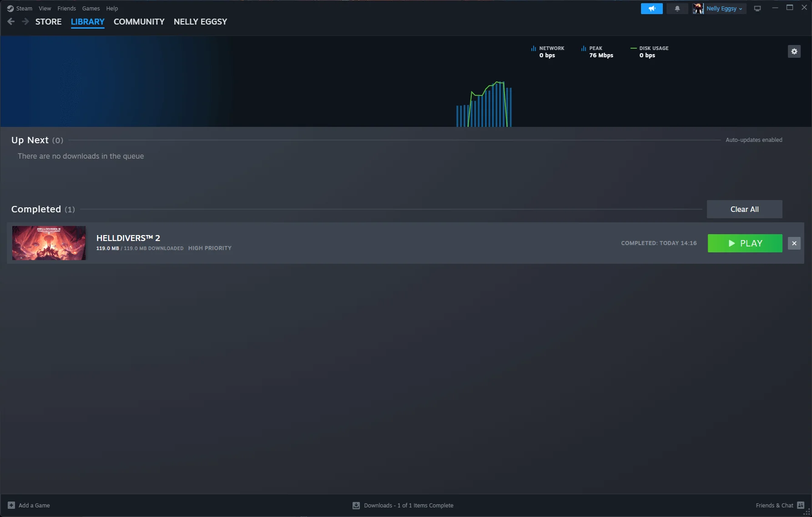This screenshot has width=812, height=517.
Task: Click the Nelly Eggsy profile avatar
Action: 698,9
